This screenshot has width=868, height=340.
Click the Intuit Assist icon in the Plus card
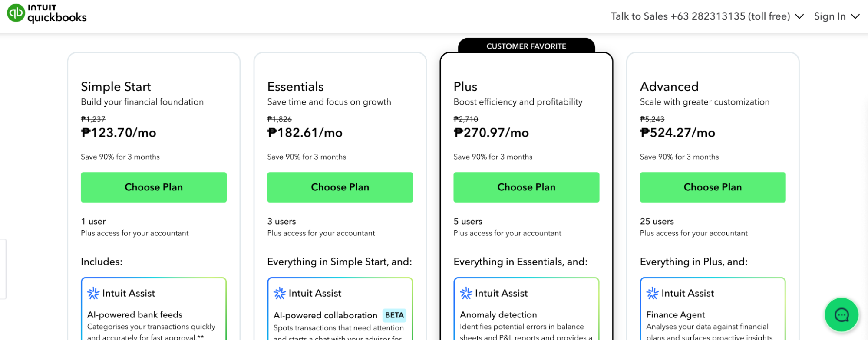[x=465, y=293]
